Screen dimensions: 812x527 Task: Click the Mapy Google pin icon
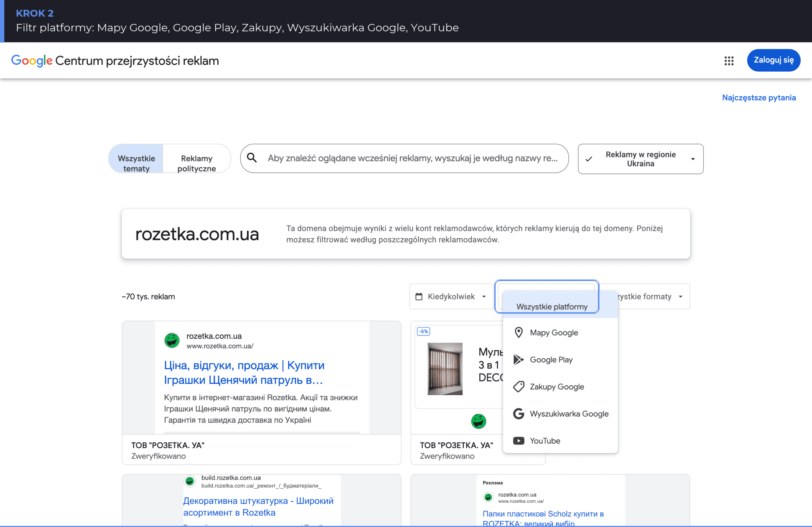[x=519, y=333]
